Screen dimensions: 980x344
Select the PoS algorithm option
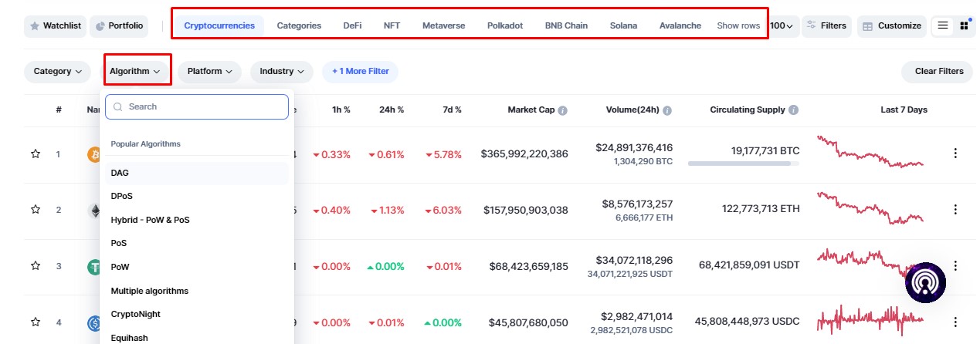pyautogui.click(x=197, y=243)
